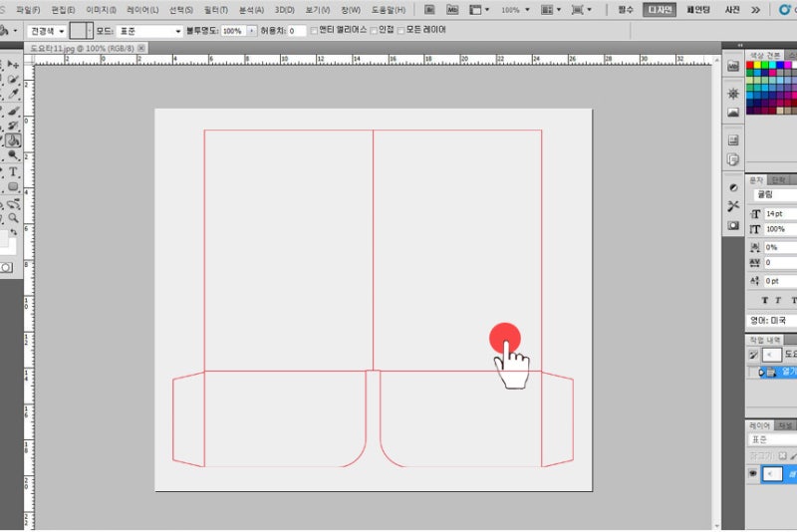
Task: Select the Brush tool
Action: [13, 111]
